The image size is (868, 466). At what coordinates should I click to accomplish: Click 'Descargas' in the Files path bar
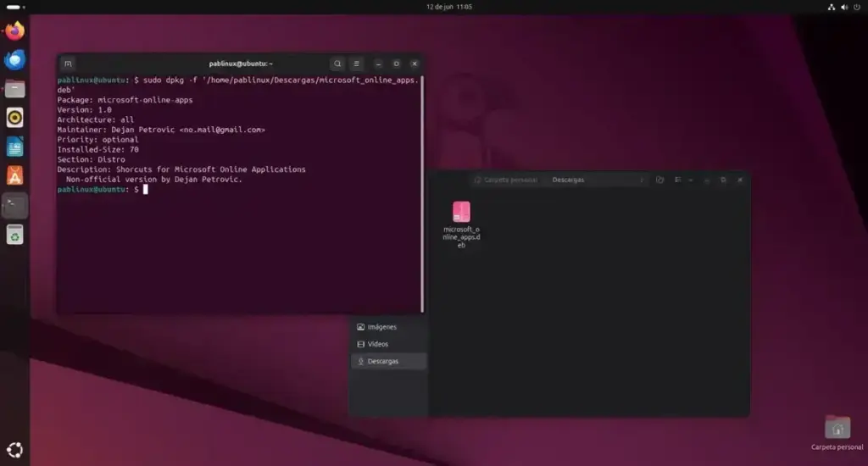pos(568,180)
